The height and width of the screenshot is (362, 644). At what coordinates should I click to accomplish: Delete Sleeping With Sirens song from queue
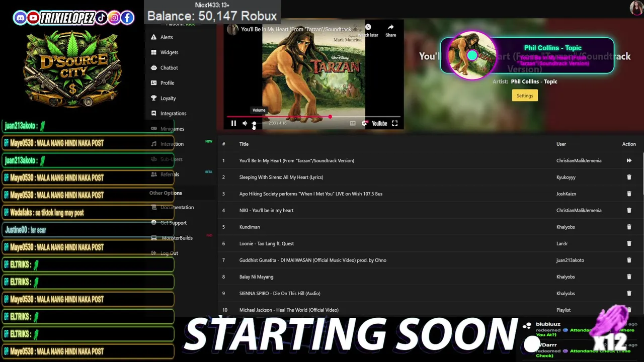click(x=629, y=177)
